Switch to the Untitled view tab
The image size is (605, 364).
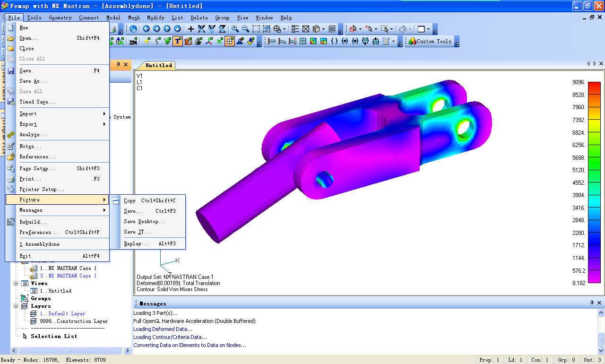[158, 65]
